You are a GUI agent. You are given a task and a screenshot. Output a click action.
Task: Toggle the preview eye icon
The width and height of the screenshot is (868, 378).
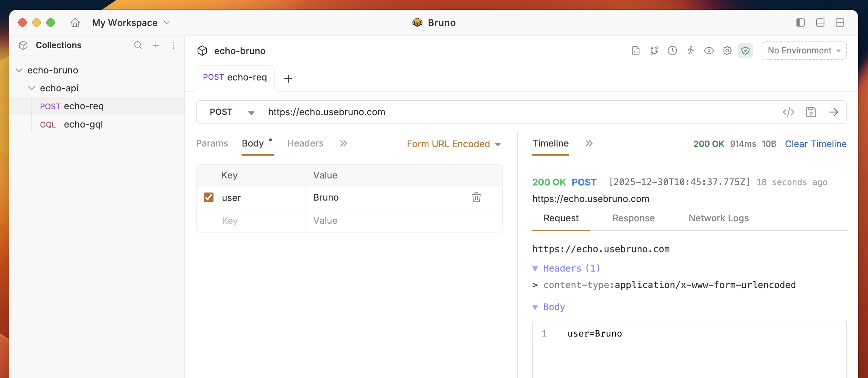(709, 51)
